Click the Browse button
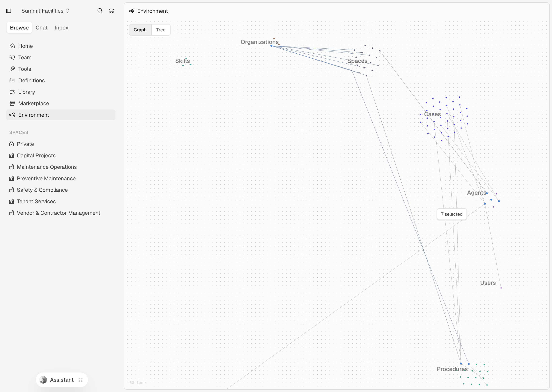 [x=19, y=28]
